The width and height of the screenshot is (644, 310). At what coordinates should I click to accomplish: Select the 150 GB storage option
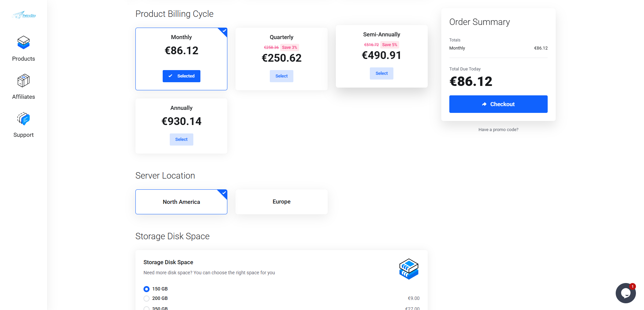[x=147, y=289]
